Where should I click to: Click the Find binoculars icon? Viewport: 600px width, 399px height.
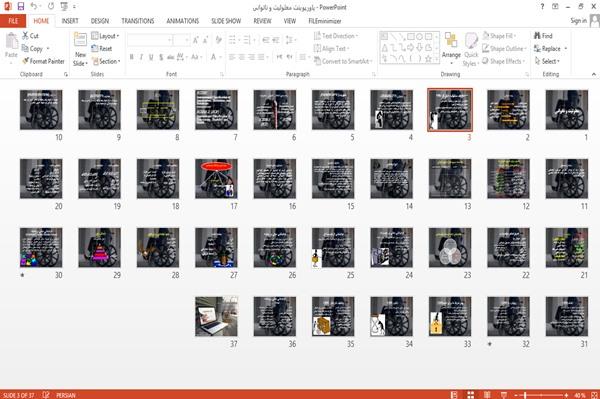click(x=538, y=36)
